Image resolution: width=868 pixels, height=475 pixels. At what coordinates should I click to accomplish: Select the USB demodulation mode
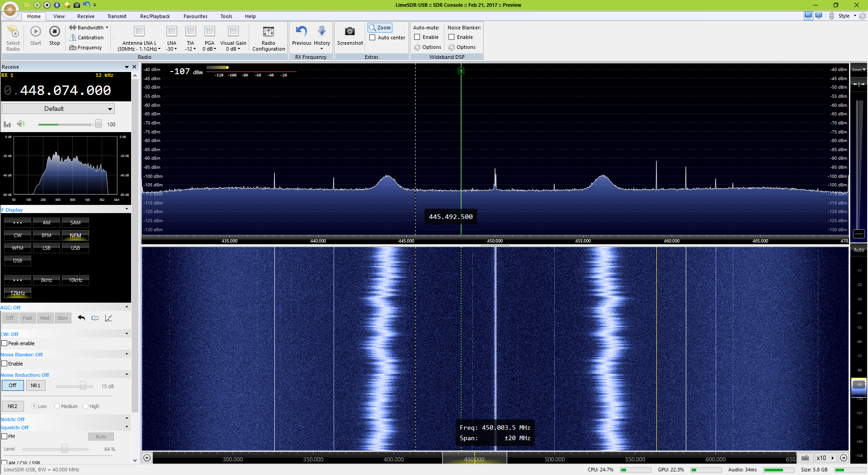click(x=75, y=248)
